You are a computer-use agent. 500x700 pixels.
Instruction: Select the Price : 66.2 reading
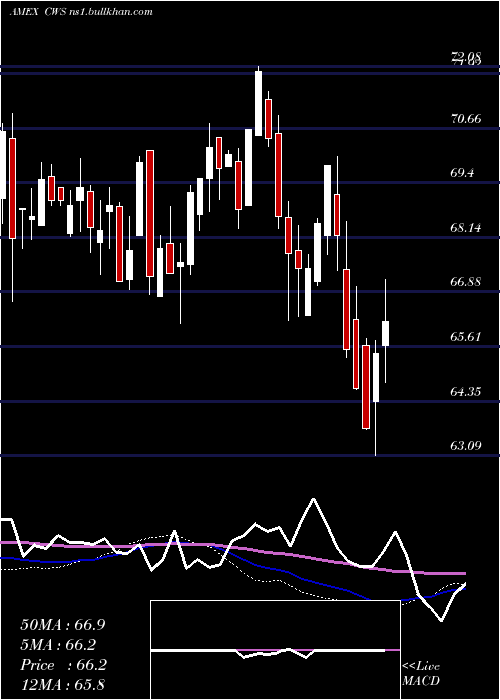pyautogui.click(x=63, y=665)
